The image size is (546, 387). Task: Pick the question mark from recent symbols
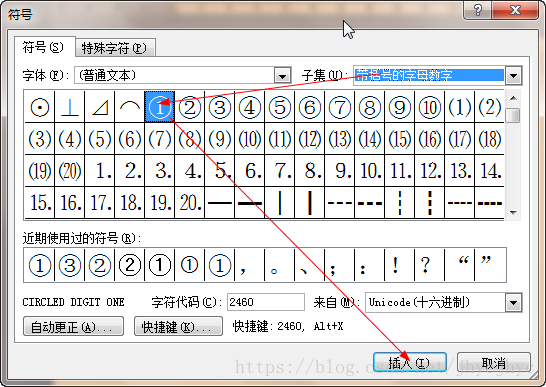[429, 265]
